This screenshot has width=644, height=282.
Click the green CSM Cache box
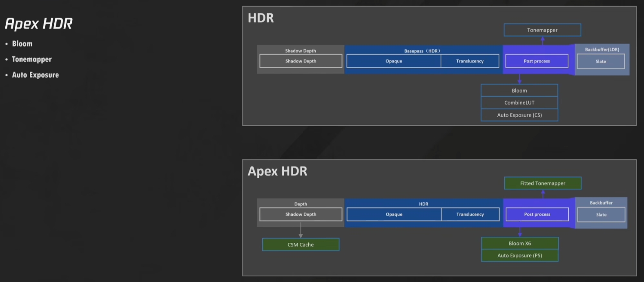point(301,244)
